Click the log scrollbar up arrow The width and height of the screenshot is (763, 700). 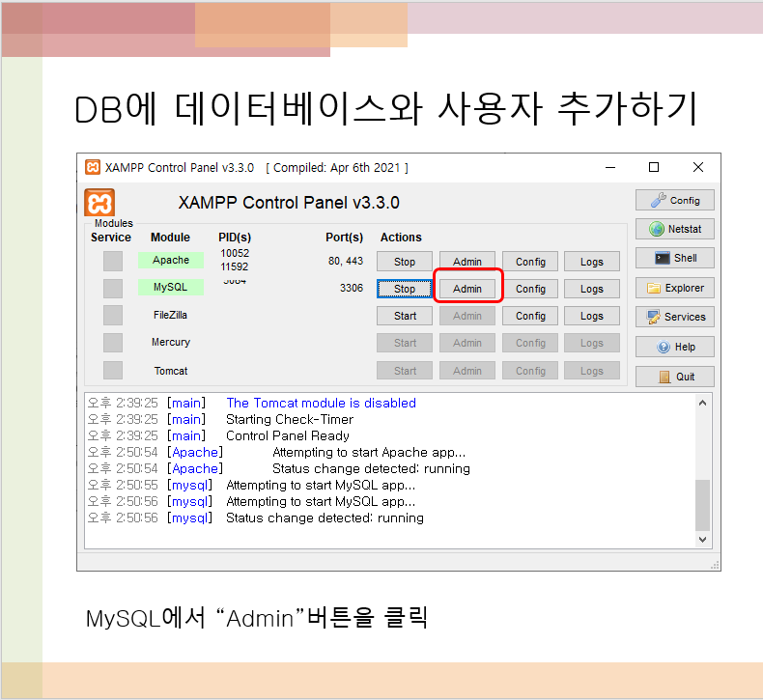point(702,403)
